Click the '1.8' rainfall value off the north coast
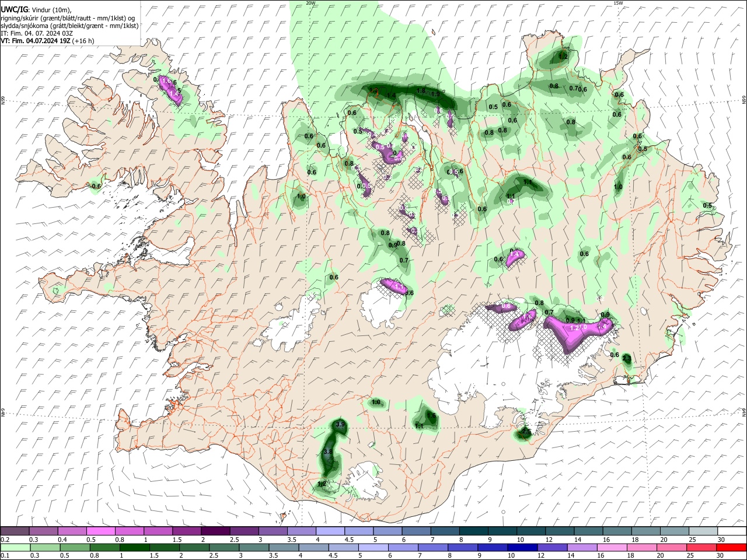Viewport: 747px width, 560px height. (421, 90)
